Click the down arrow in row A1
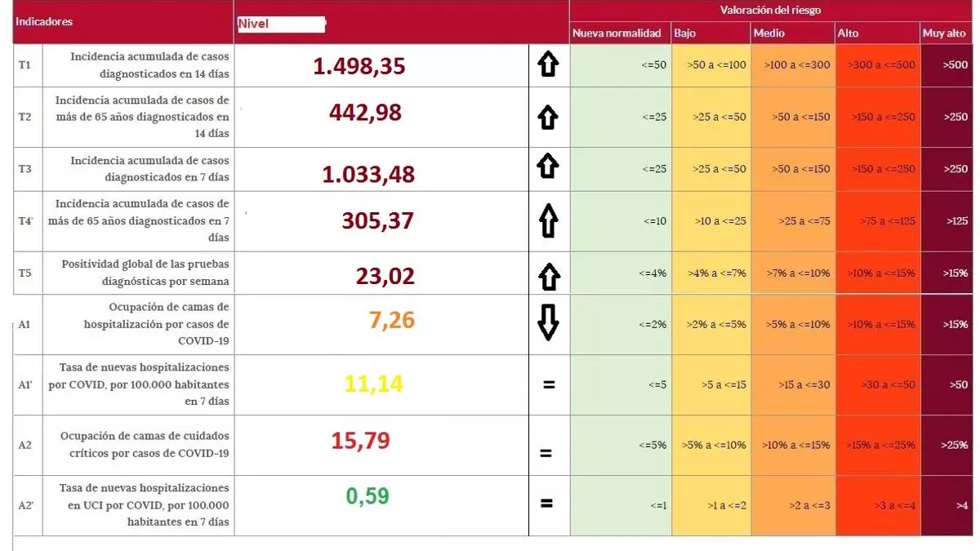 coord(548,323)
